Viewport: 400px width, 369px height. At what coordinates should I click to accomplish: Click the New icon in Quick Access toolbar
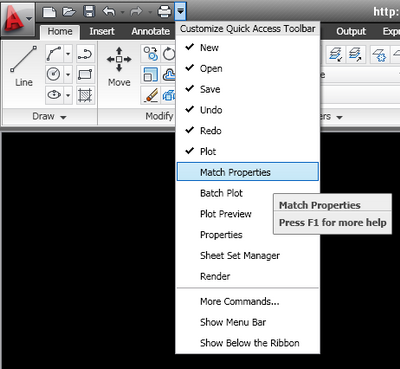point(49,12)
